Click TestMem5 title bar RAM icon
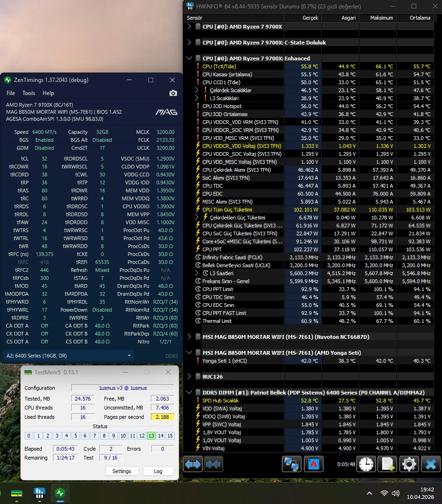This screenshot has height=504, width=442. pyautogui.click(x=28, y=372)
